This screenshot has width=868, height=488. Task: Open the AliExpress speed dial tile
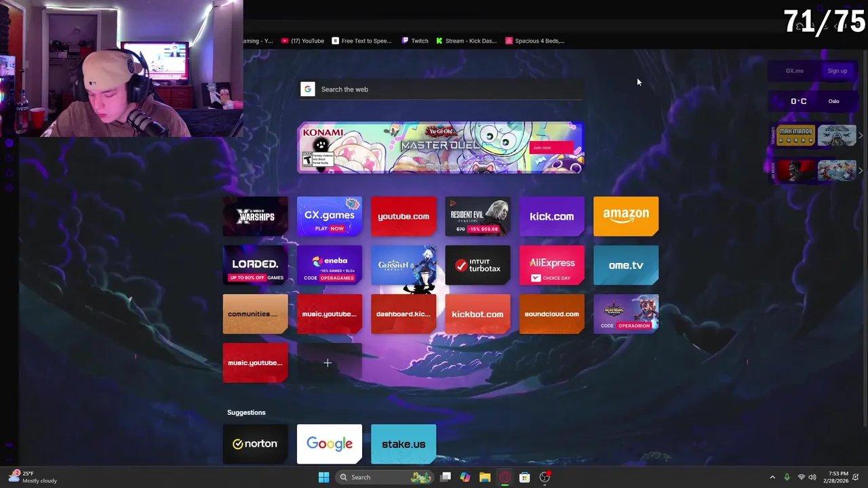pyautogui.click(x=551, y=265)
